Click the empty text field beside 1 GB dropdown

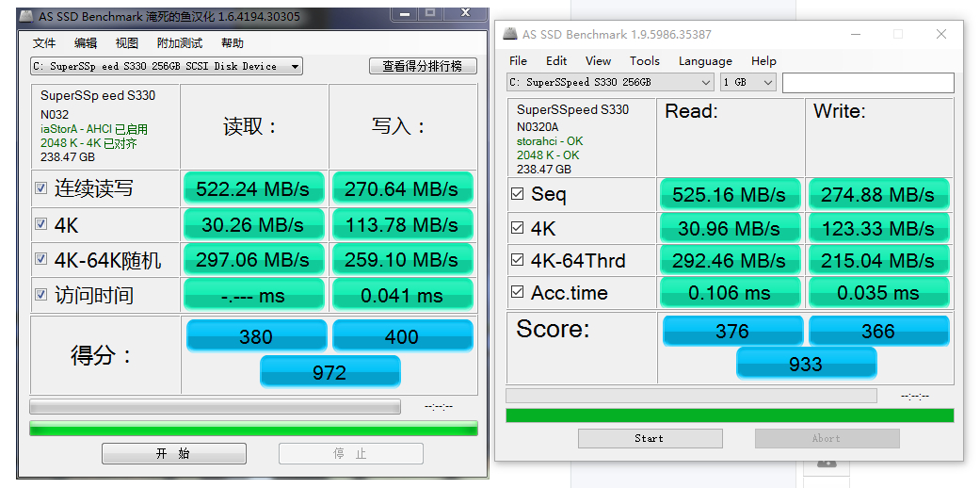tap(868, 83)
